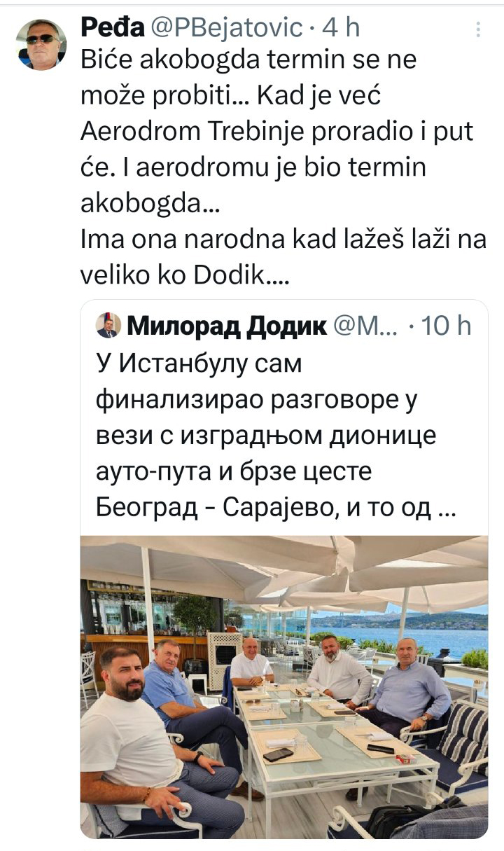504x851 pixels.
Task: Click the black phone on glass table
Action: (278, 755)
